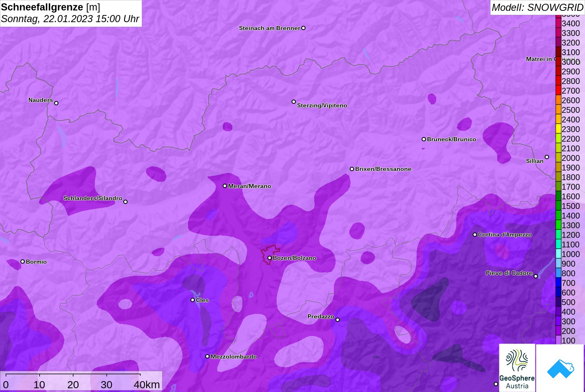The image size is (585, 392).
Task: Click the 10 label on the scale bar
Action: click(x=39, y=385)
